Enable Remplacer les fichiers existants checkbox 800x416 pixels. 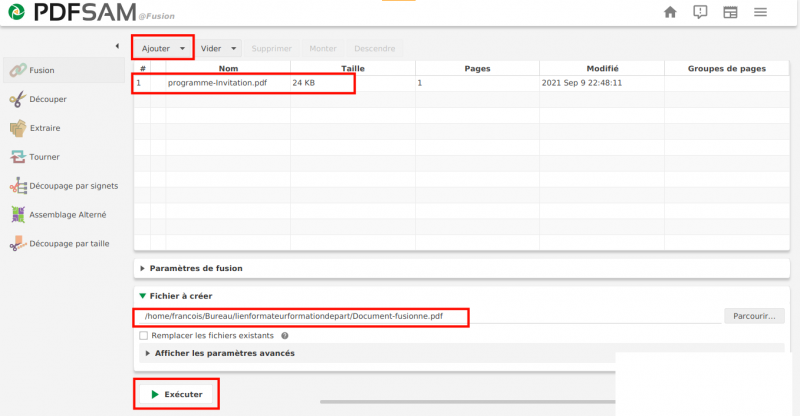click(x=143, y=335)
